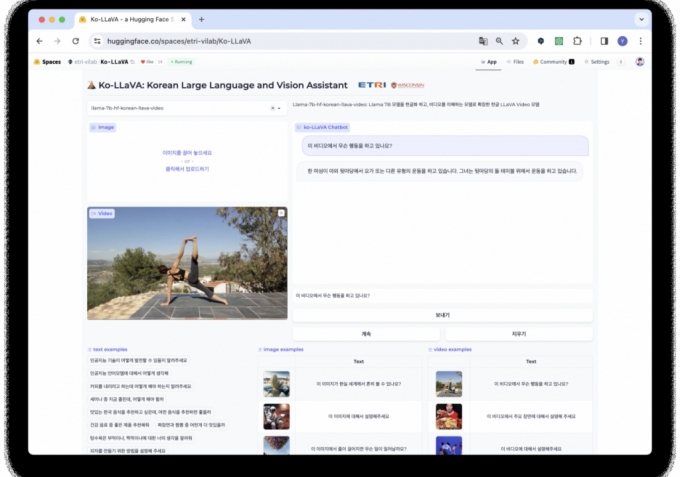680x477 pixels.
Task: Open the Chrome profile avatar
Action: point(622,41)
